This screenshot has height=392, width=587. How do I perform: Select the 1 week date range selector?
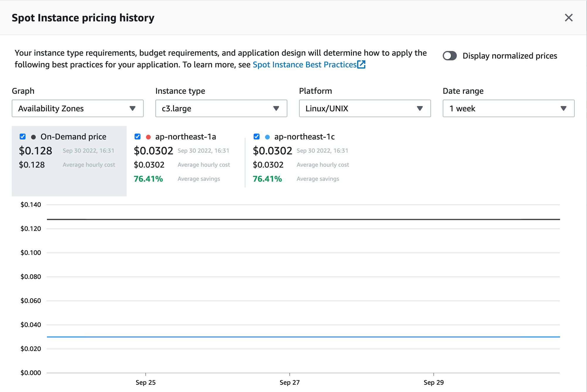pyautogui.click(x=508, y=109)
